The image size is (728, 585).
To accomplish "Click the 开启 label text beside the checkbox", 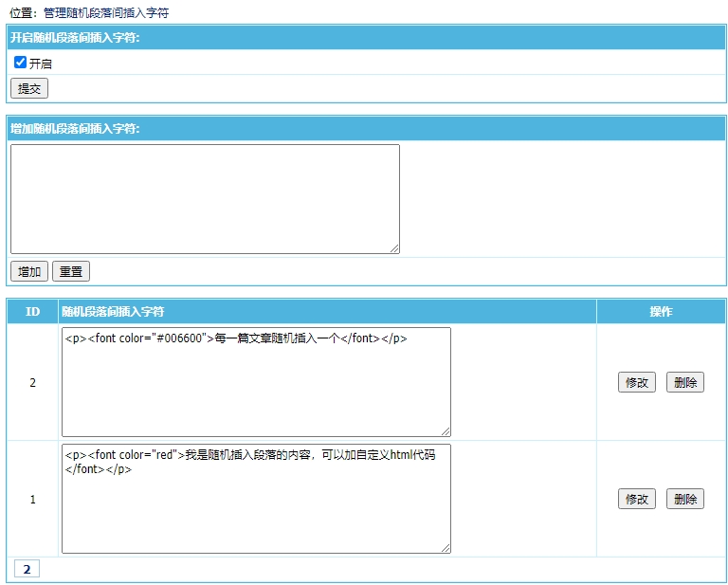I will pyautogui.click(x=41, y=64).
